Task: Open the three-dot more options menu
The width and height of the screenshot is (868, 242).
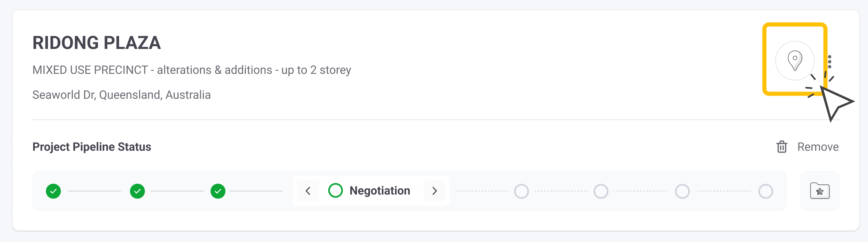Action: click(830, 62)
